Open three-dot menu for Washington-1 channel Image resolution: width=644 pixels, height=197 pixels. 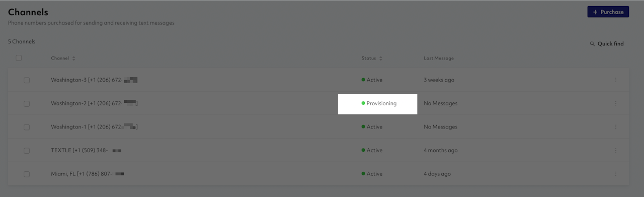[615, 127]
